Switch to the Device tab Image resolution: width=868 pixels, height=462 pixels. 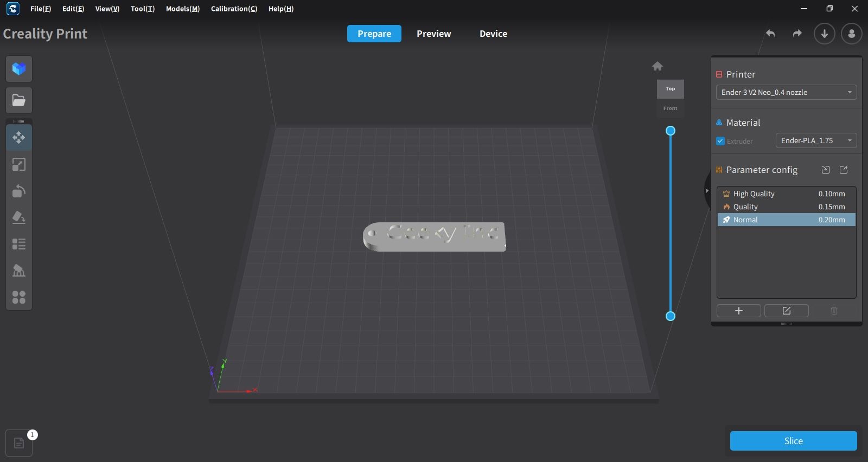pyautogui.click(x=494, y=34)
